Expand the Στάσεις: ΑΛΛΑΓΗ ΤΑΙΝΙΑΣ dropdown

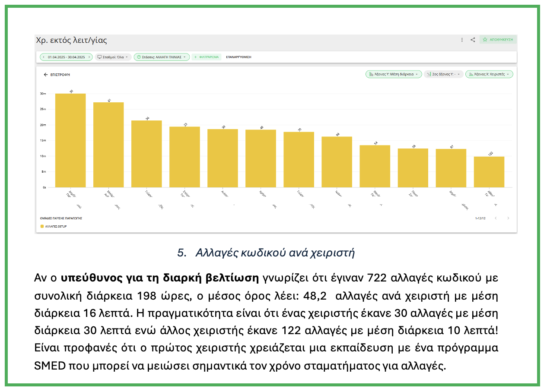coord(162,57)
